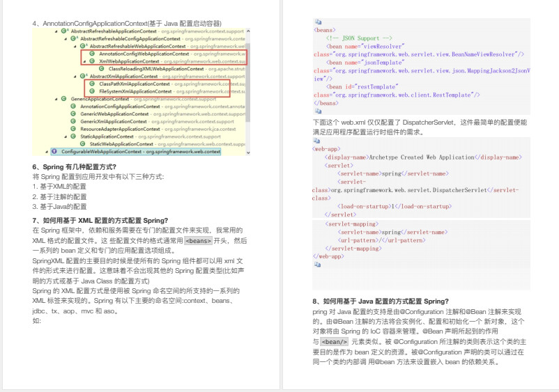This screenshot has height=392, width=559.
Task: Click the comment '<!-- JSON Support -->' in the code
Action: tap(359, 38)
